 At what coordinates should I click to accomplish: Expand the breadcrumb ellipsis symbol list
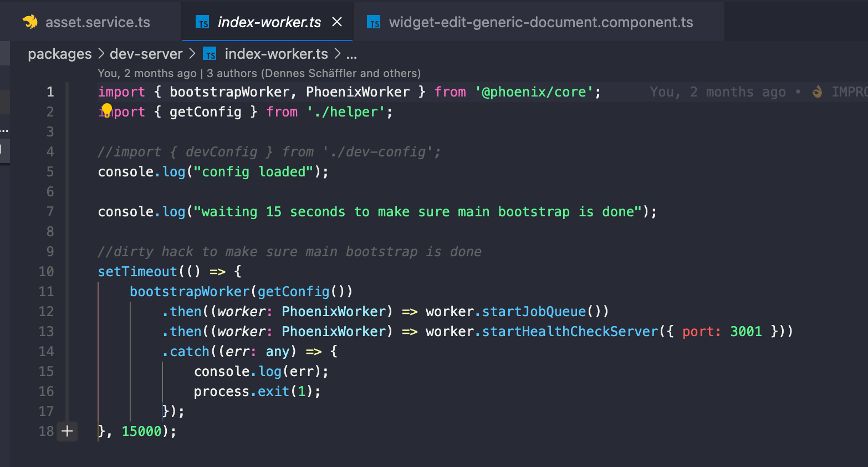(351, 54)
